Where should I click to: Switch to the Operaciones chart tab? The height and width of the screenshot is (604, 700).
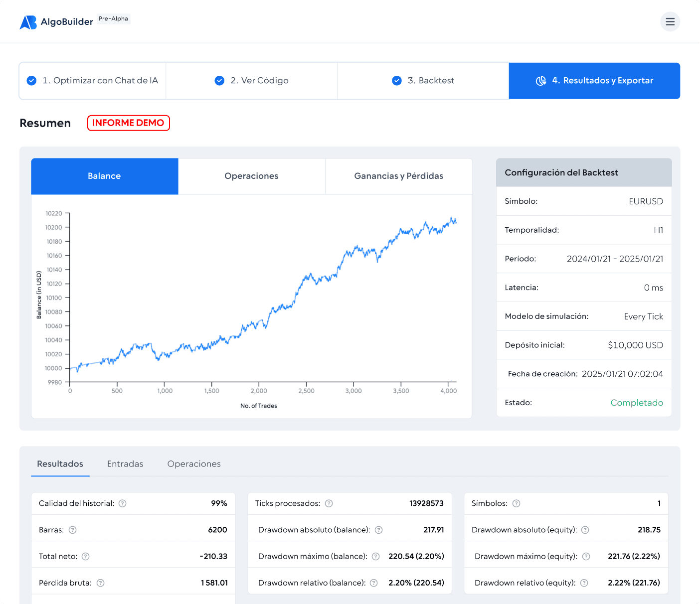(251, 176)
